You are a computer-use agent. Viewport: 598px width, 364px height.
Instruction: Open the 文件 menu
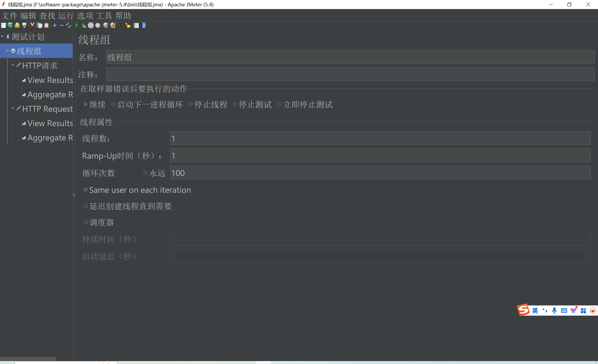click(10, 16)
